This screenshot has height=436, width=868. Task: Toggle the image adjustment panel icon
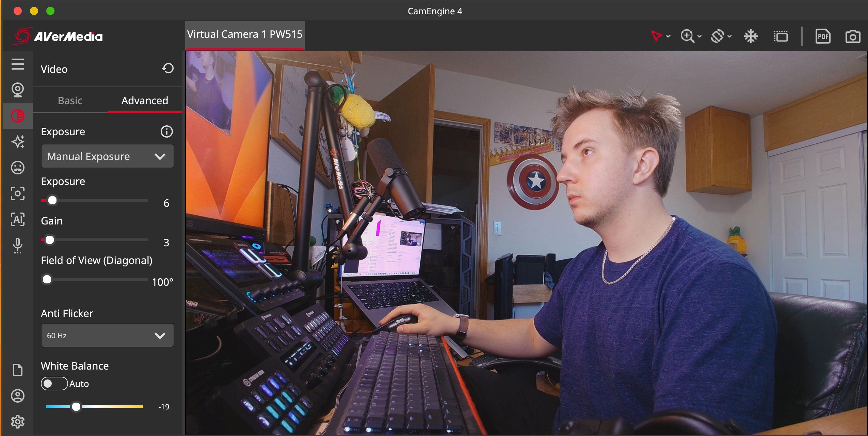point(18,115)
